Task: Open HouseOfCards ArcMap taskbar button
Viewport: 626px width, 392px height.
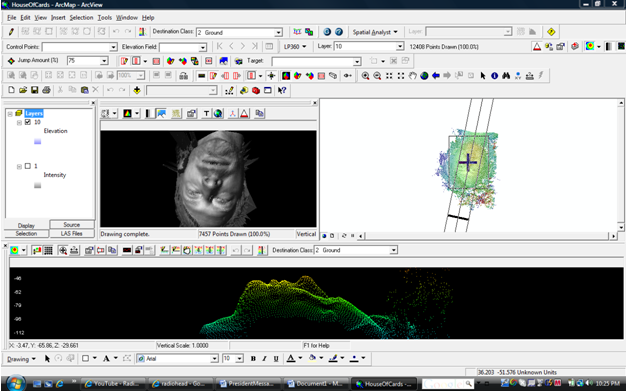Action: [x=384, y=384]
